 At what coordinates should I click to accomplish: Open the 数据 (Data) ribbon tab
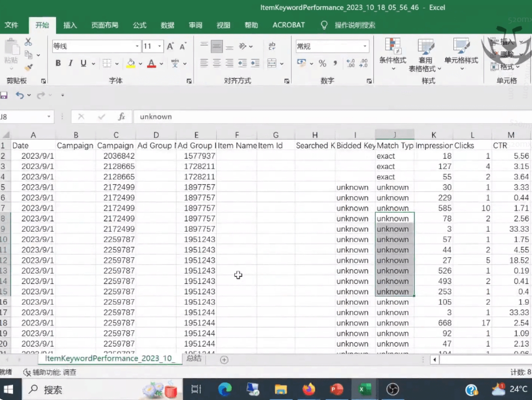167,25
